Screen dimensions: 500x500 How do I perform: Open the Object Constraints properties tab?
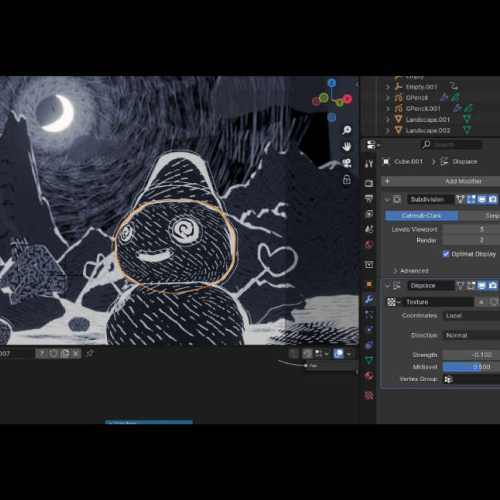pos(369,345)
